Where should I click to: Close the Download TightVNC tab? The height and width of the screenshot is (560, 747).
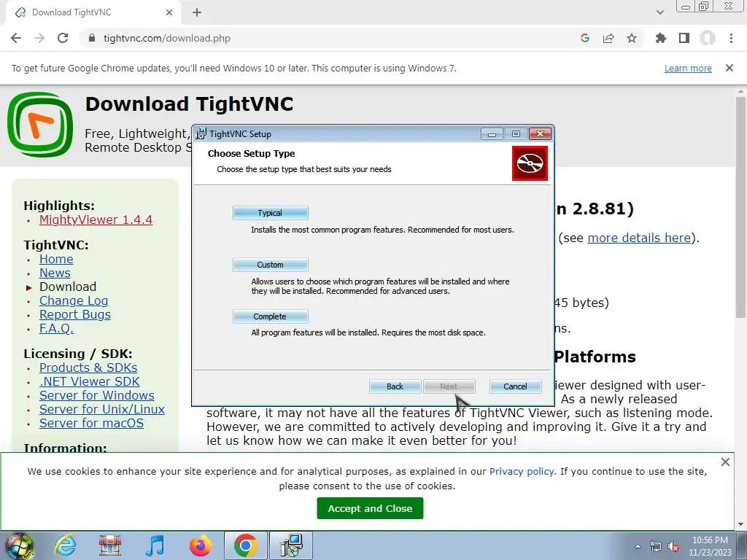[x=169, y=13]
